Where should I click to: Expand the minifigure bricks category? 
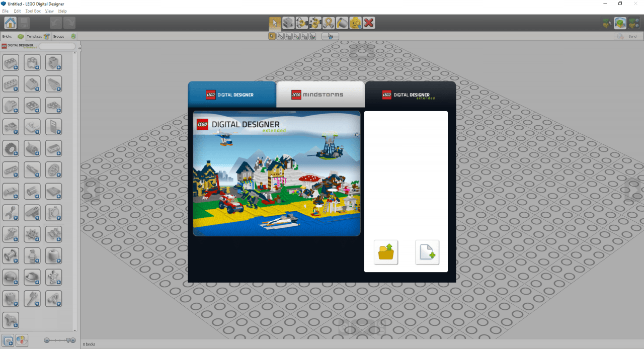32,255
